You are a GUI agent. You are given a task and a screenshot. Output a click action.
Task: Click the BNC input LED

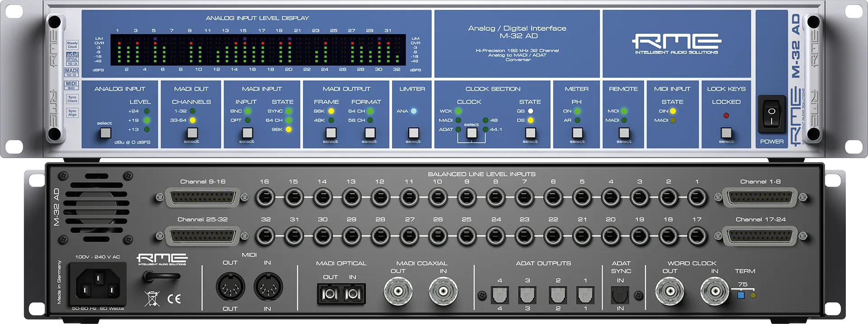pyautogui.click(x=248, y=111)
